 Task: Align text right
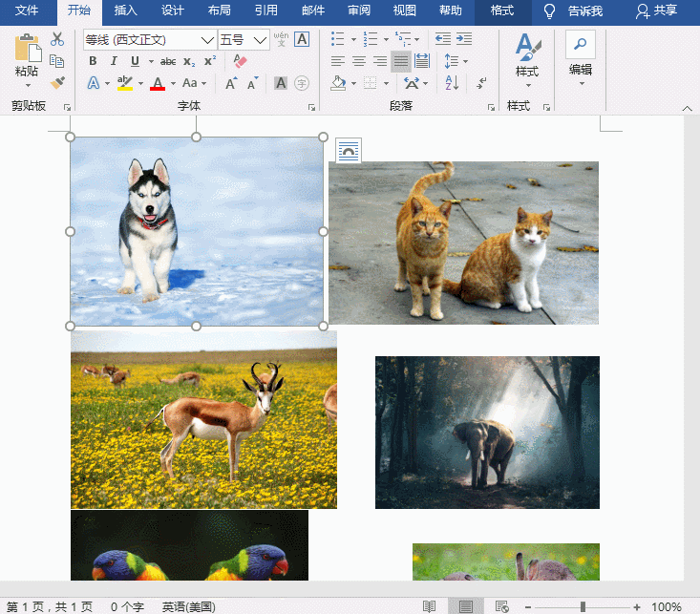(380, 61)
